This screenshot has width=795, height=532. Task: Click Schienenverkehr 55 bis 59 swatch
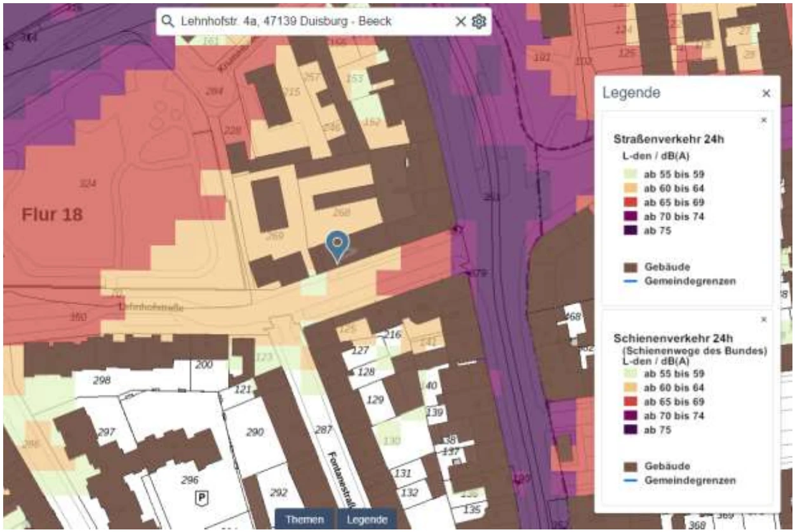[x=630, y=374]
